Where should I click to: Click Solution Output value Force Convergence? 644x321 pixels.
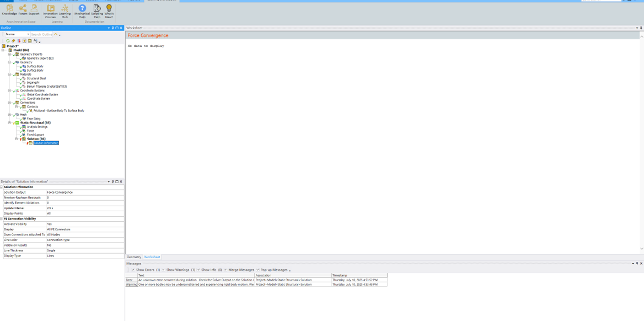(84, 192)
